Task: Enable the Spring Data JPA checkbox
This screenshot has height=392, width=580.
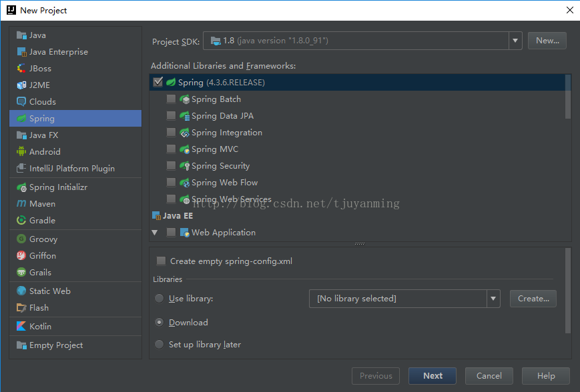Action: pos(171,115)
